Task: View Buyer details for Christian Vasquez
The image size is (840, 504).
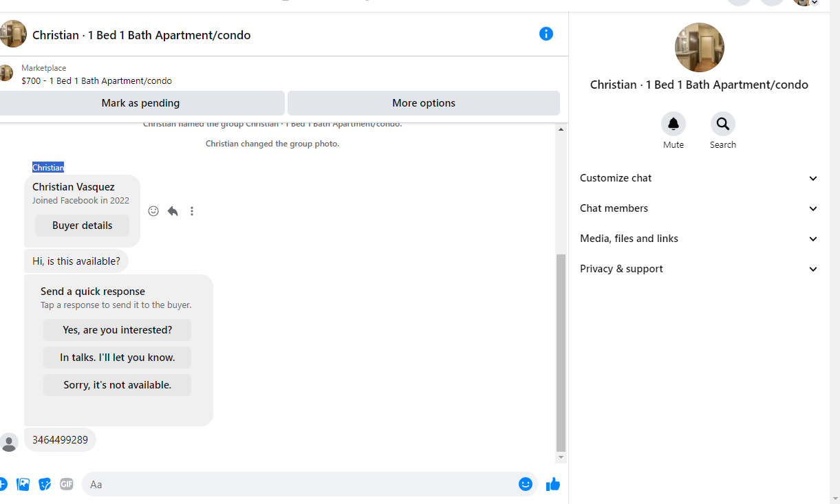Action: 82,226
